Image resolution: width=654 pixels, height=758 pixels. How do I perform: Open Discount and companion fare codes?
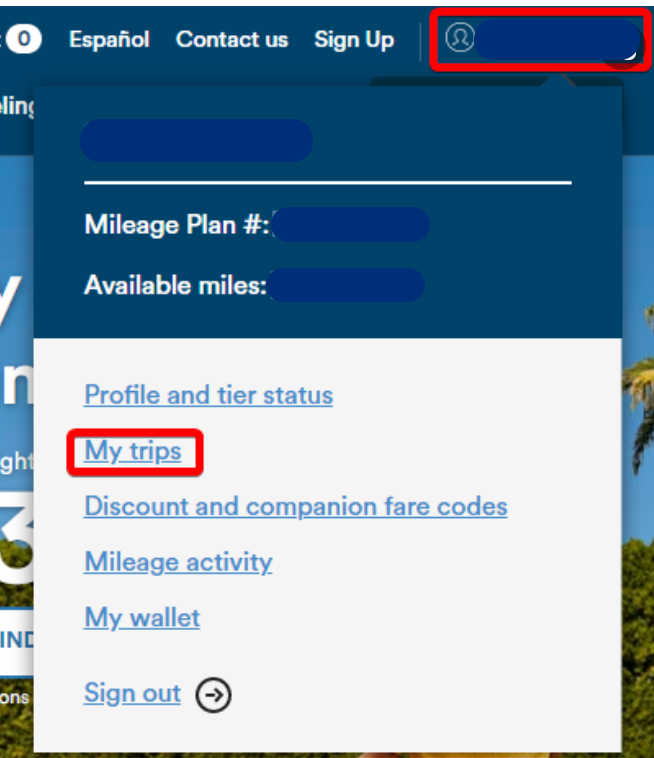[296, 507]
